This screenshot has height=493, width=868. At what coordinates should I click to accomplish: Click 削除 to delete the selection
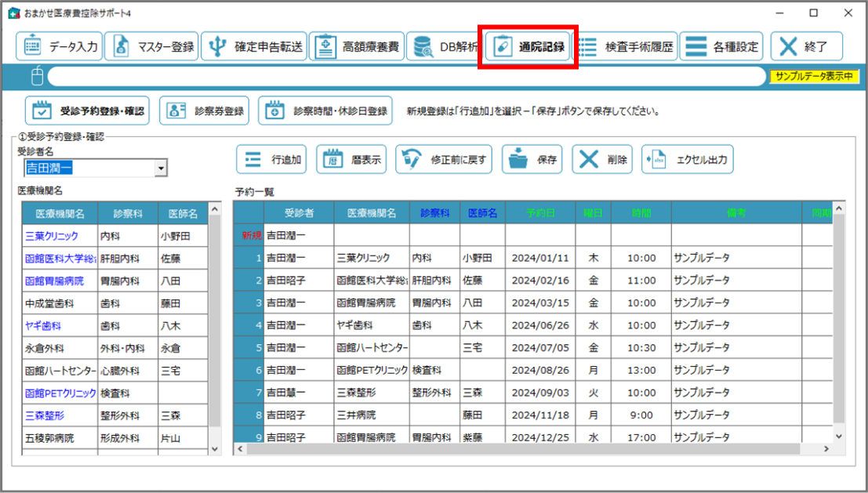pyautogui.click(x=603, y=158)
